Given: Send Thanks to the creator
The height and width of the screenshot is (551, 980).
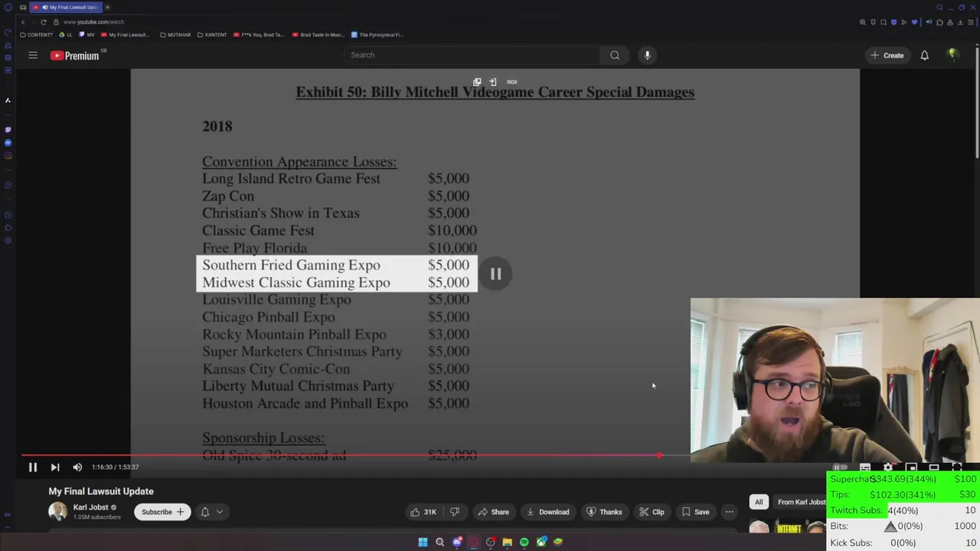Looking at the screenshot, I should pos(604,512).
